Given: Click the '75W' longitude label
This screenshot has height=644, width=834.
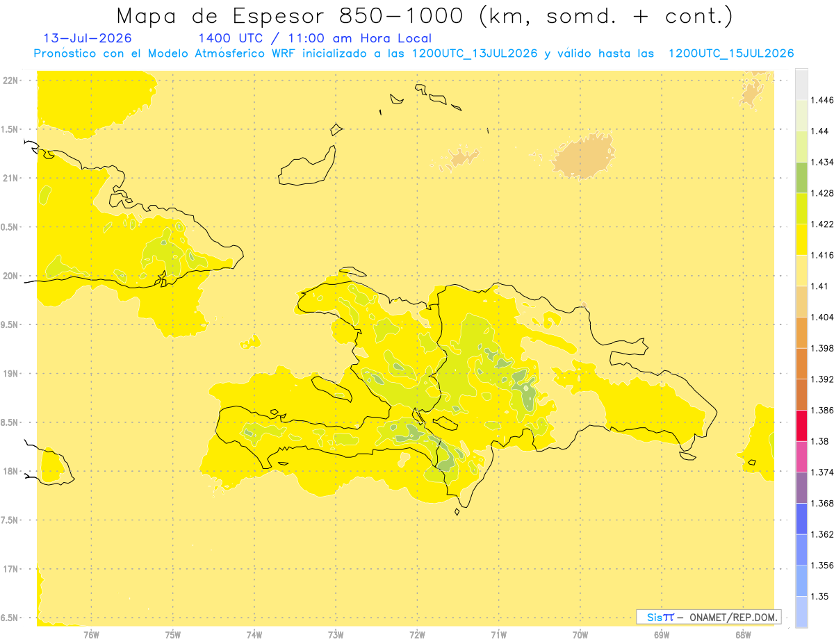Looking at the screenshot, I should pyautogui.click(x=172, y=635).
